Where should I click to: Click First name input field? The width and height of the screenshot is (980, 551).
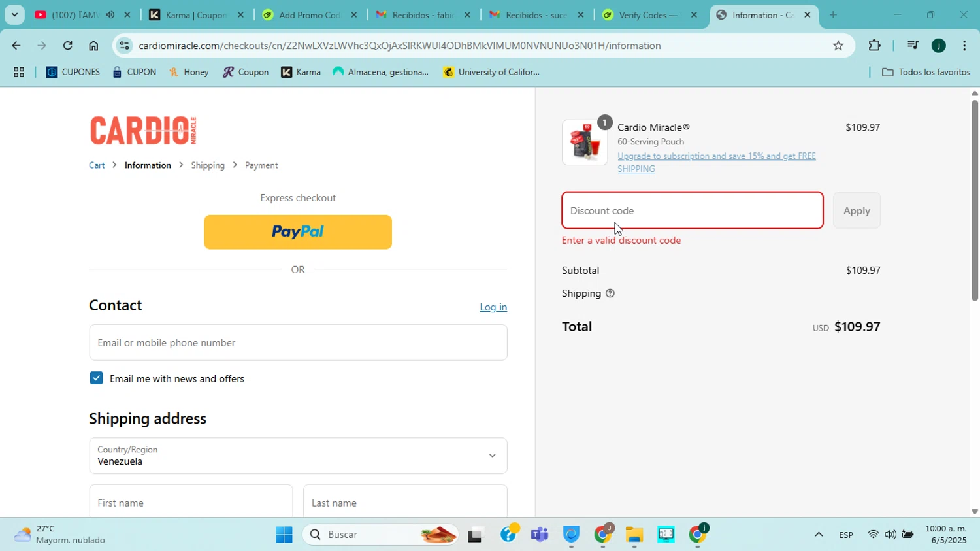(x=191, y=502)
